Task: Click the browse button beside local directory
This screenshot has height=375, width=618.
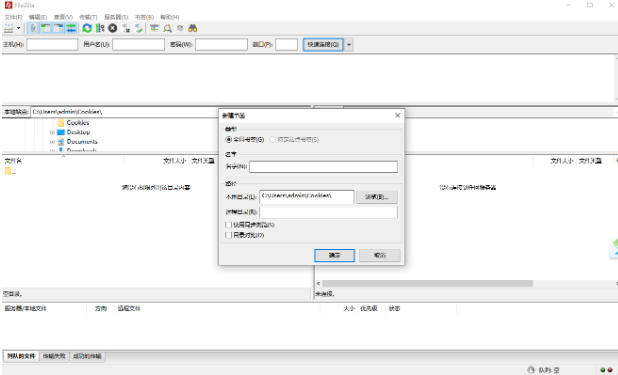Action: coord(376,197)
